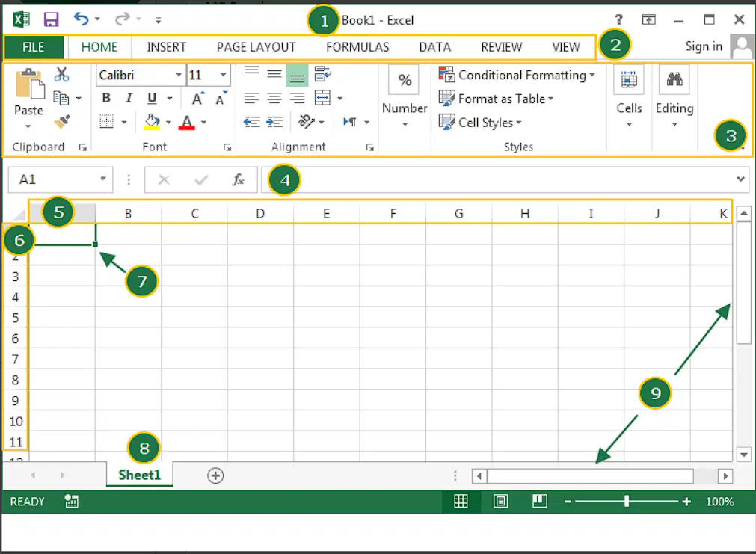Open Alignment dialog launcher

point(370,147)
